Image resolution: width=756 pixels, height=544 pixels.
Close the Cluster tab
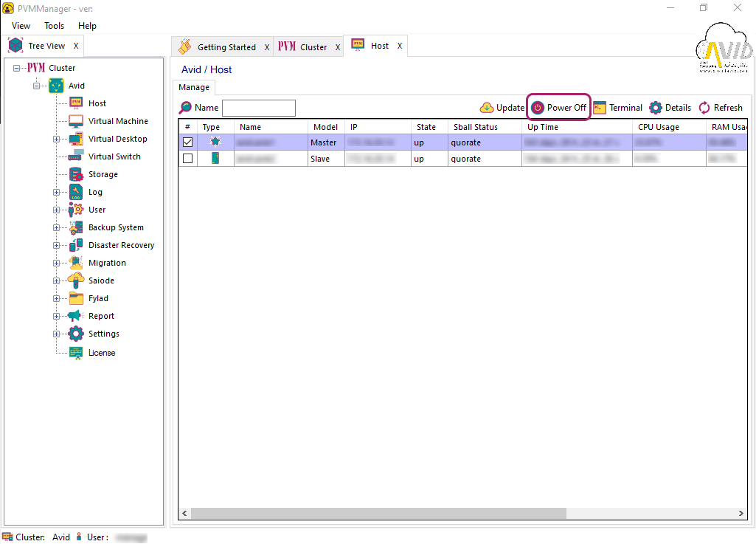tap(338, 47)
